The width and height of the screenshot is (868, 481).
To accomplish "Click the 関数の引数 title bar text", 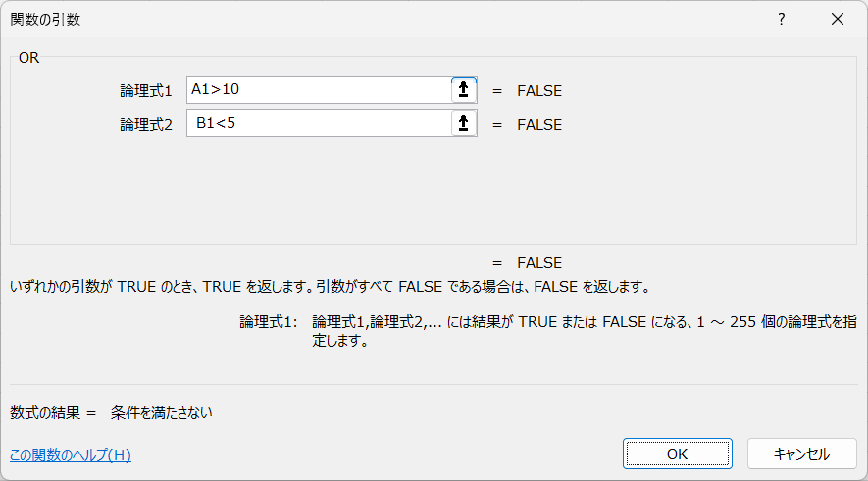I will (x=45, y=20).
